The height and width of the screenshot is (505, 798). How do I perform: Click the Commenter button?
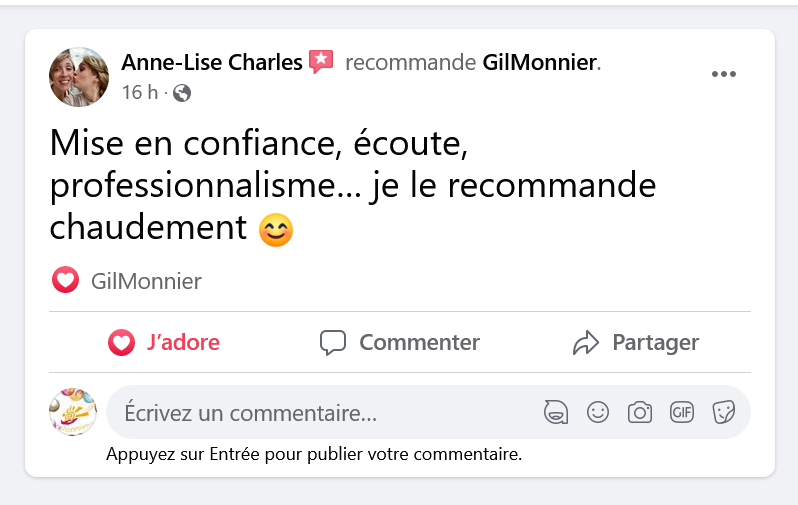[x=400, y=343]
